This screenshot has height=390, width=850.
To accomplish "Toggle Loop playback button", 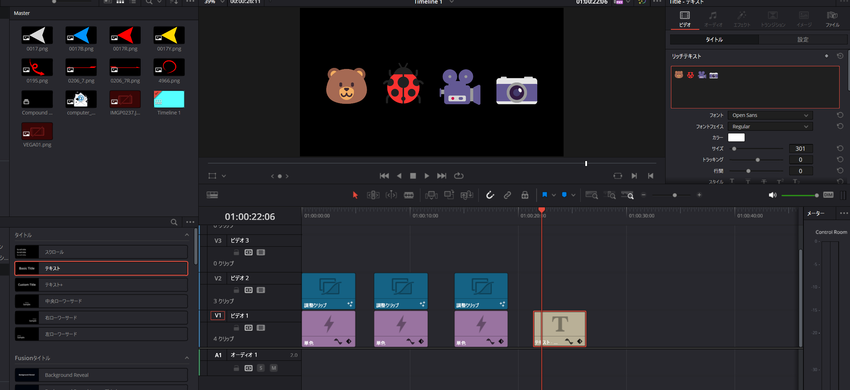I will (x=459, y=176).
